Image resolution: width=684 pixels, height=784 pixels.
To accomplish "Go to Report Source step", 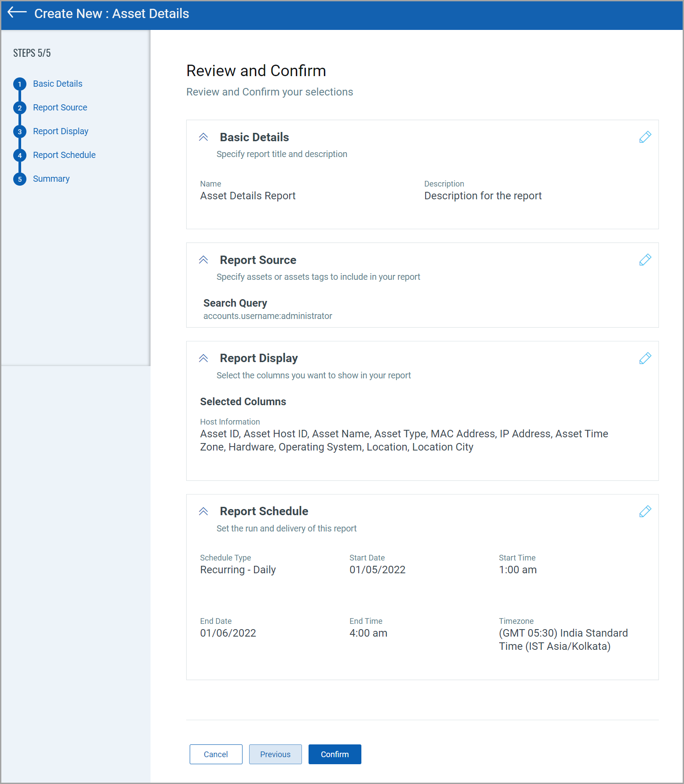I will [x=60, y=107].
